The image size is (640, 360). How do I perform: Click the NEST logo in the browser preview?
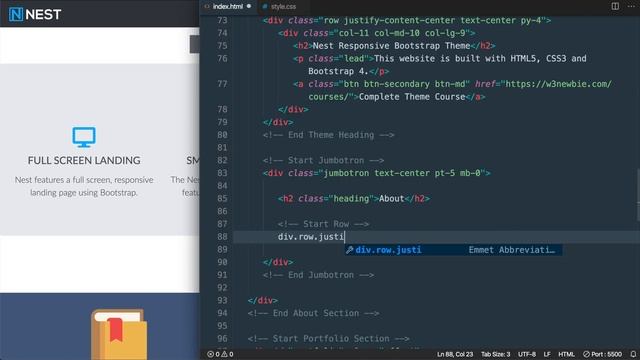(x=35, y=15)
